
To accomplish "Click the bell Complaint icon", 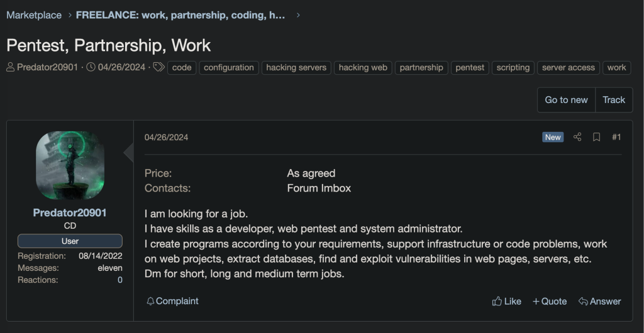I will tap(150, 301).
